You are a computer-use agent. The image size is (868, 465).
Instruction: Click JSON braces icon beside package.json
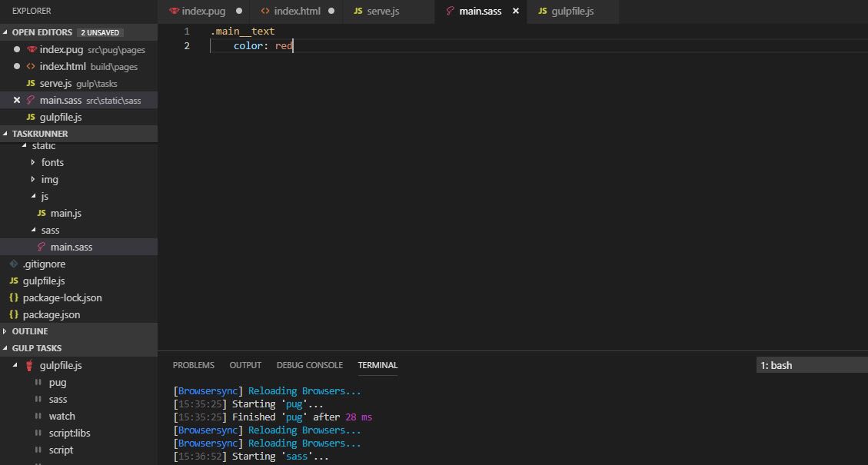[x=14, y=314]
